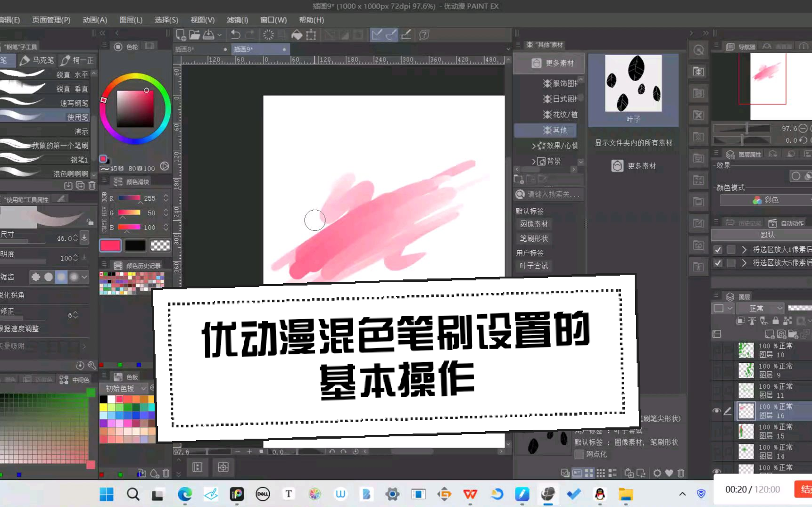The height and width of the screenshot is (507, 812).
Task: Create a new canvas with the New icon
Action: (x=180, y=35)
